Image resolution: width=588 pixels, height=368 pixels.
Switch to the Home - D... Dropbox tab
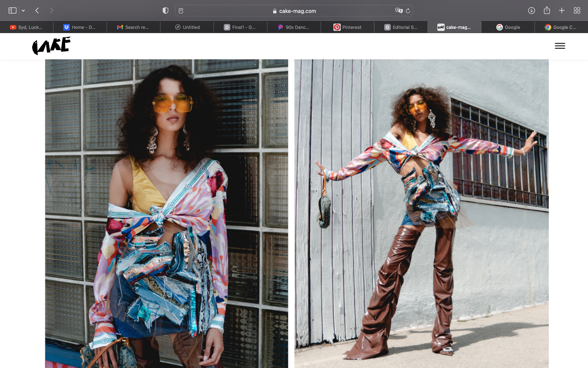pyautogui.click(x=80, y=27)
